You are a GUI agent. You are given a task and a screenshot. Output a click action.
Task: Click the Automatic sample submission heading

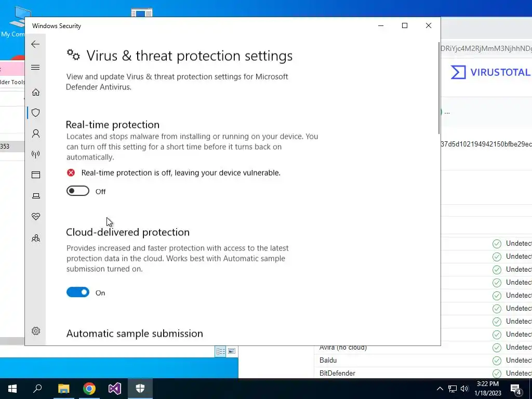pos(135,334)
